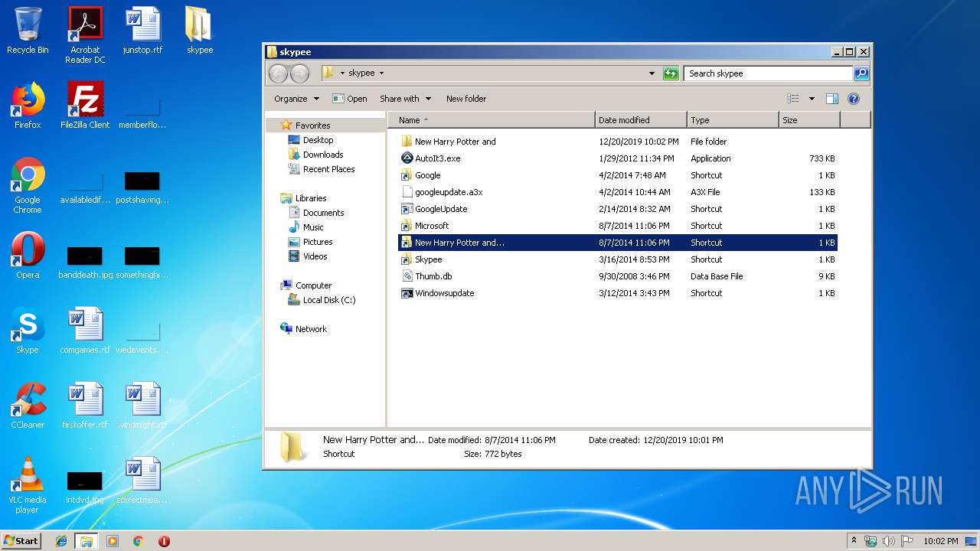Open New Harry Potter and file folder
980x551 pixels.
[617, 142]
